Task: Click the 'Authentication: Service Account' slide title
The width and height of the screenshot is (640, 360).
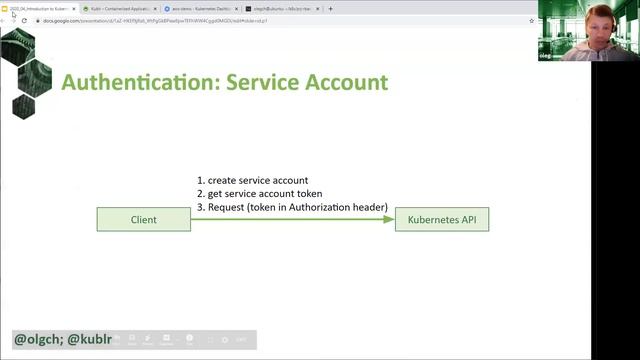Action: pyautogui.click(x=224, y=82)
